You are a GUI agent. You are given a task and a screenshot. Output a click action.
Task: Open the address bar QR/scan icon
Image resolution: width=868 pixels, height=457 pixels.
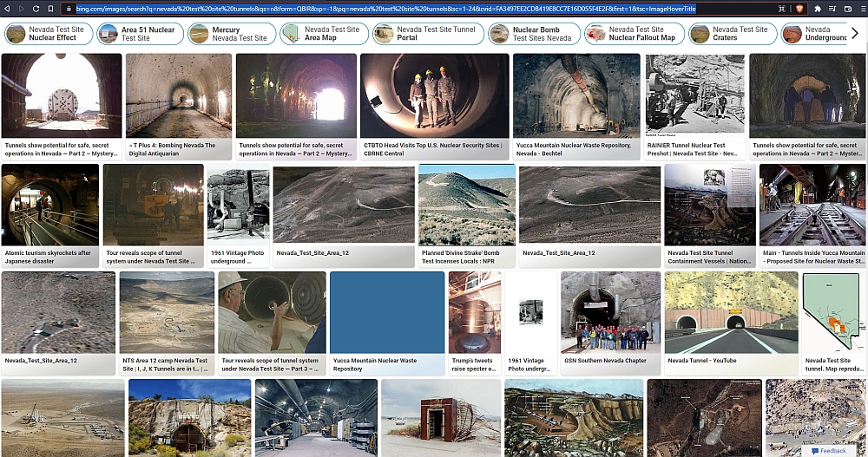(x=782, y=9)
